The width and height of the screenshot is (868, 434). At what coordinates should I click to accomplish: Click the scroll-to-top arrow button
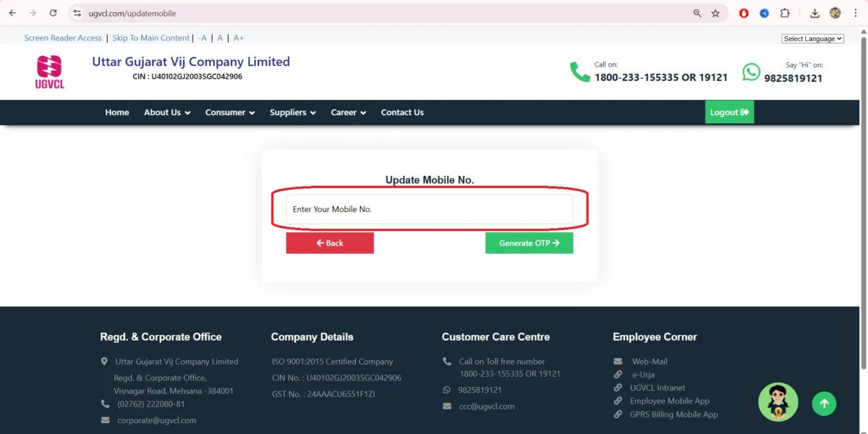[824, 403]
